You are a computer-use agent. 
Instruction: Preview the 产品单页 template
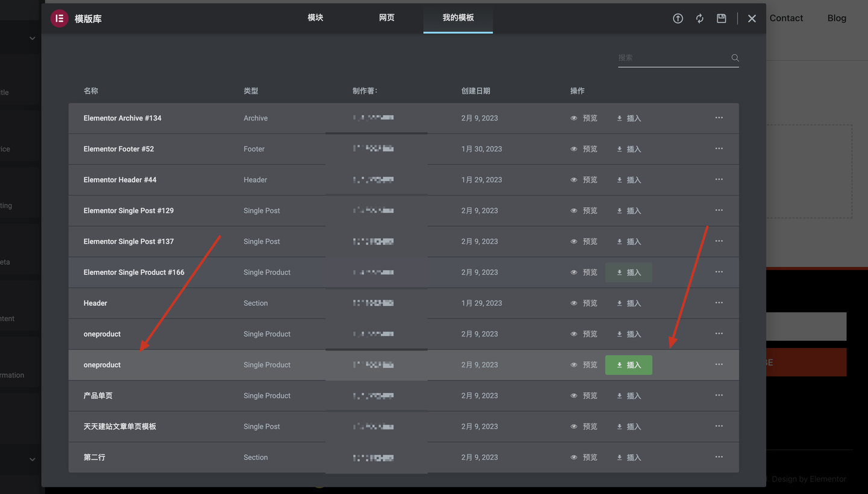tap(584, 396)
